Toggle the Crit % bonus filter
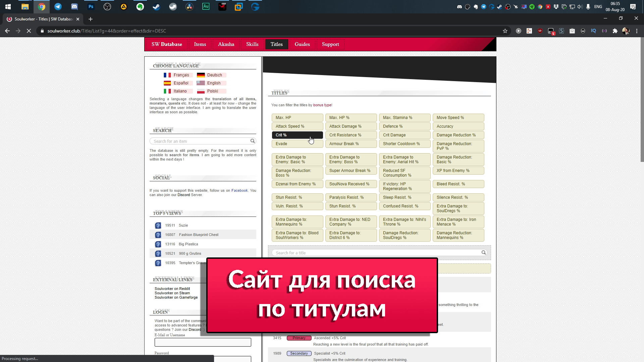The image size is (644, 362). tap(297, 135)
